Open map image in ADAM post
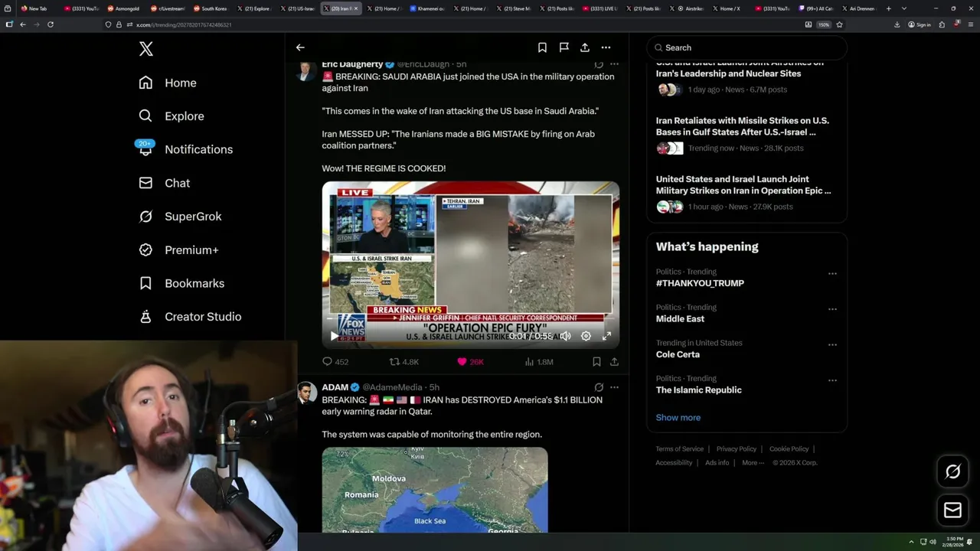The width and height of the screenshot is (980, 551). click(x=435, y=490)
